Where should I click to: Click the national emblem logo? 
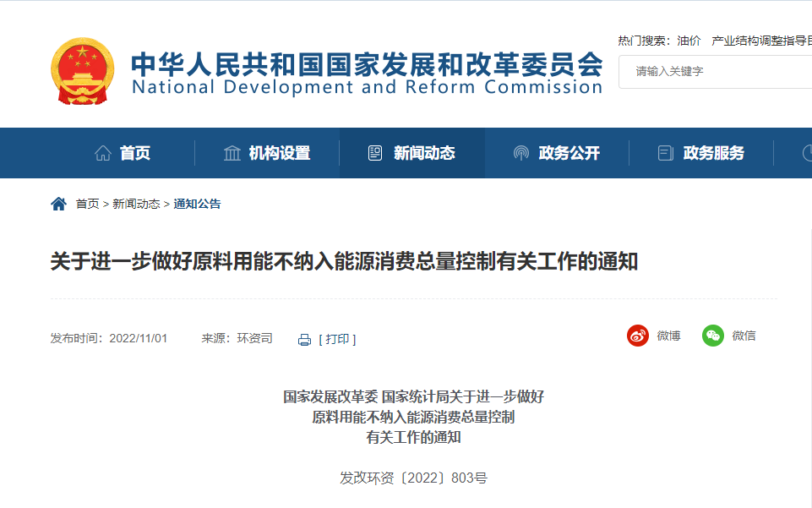[x=82, y=71]
